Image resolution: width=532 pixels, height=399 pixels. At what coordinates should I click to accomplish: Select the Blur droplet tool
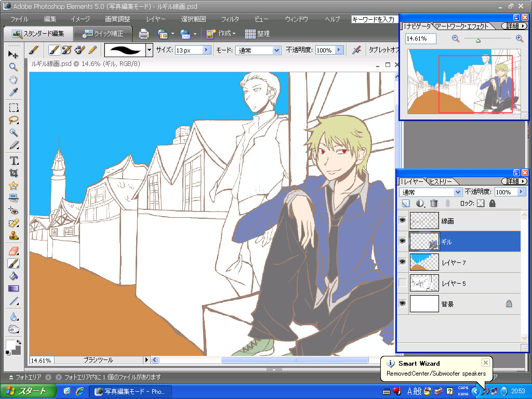pyautogui.click(x=13, y=317)
